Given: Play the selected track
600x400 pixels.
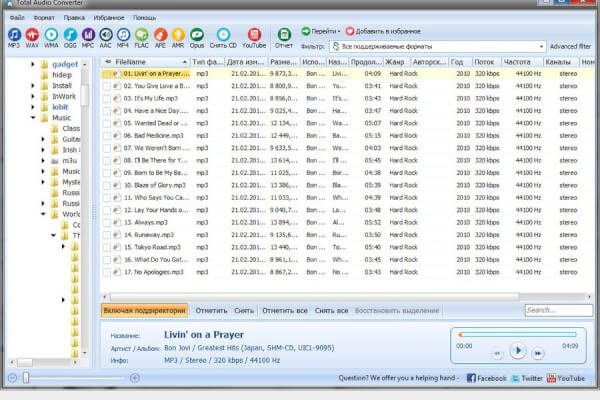Looking at the screenshot, I should (518, 351).
